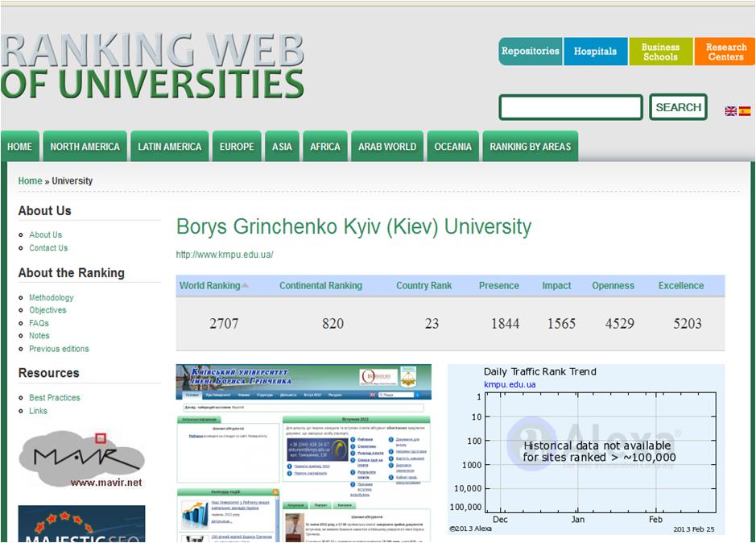Open the Repositories ranking tab

(x=530, y=52)
